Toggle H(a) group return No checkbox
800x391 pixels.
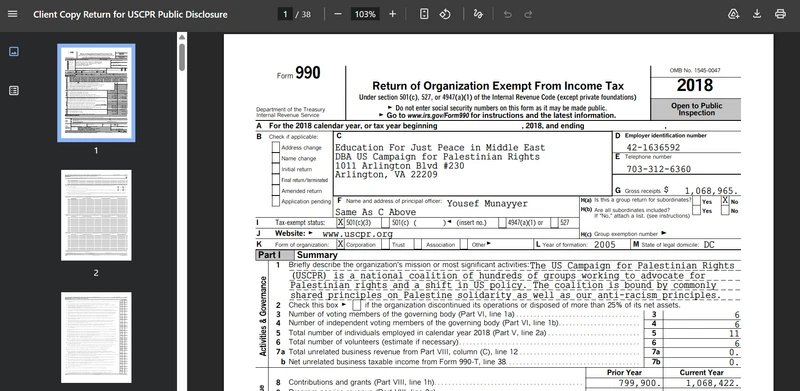(x=725, y=201)
